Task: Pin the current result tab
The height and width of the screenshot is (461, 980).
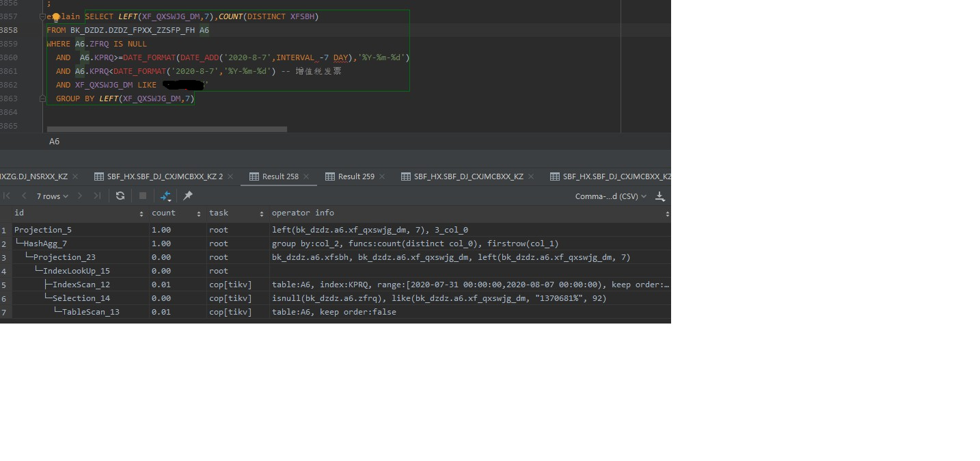Action: click(x=188, y=196)
